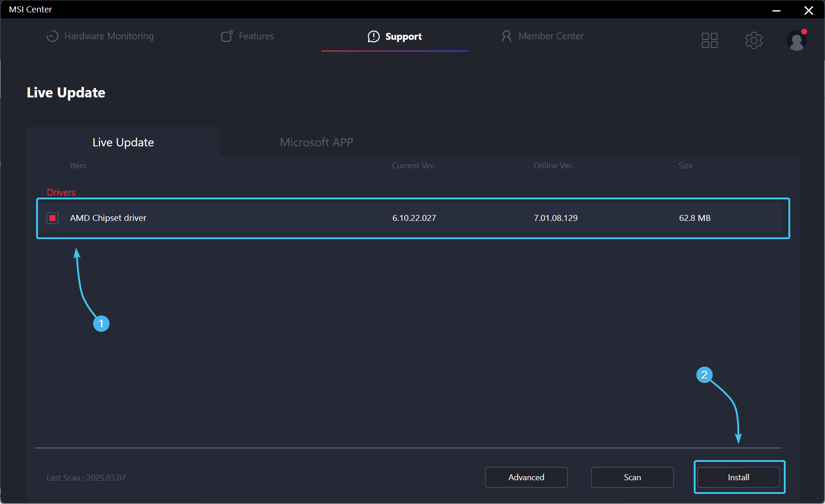Switch to the Features tab

pos(247,36)
